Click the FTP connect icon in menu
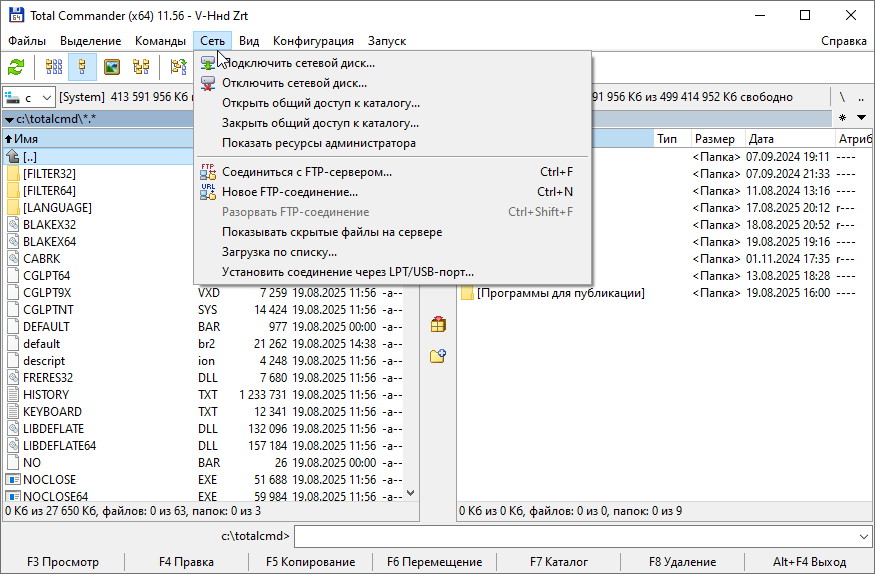Image resolution: width=875 pixels, height=574 pixels. pyautogui.click(x=208, y=172)
